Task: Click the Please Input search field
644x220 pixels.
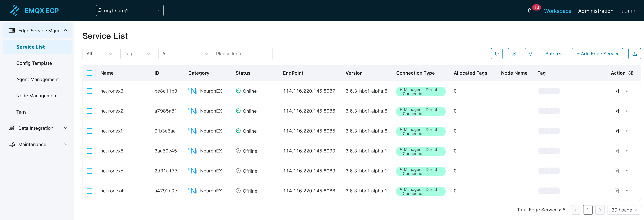Action: (x=242, y=53)
